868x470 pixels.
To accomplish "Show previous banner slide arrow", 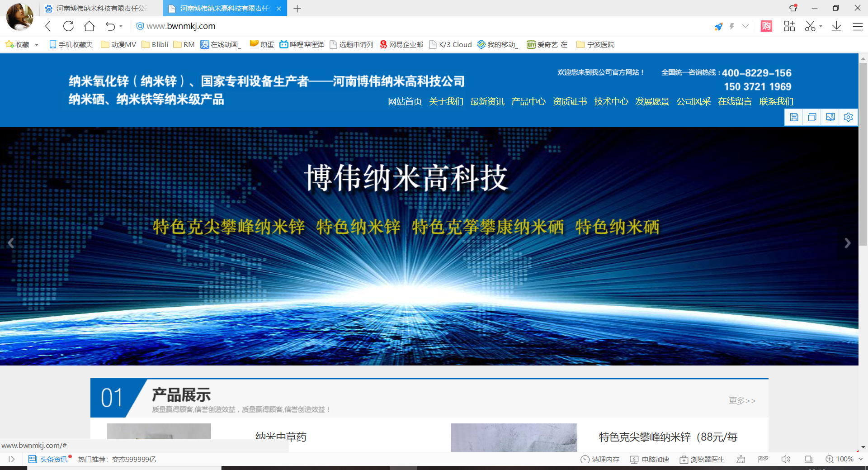I will (x=11, y=243).
